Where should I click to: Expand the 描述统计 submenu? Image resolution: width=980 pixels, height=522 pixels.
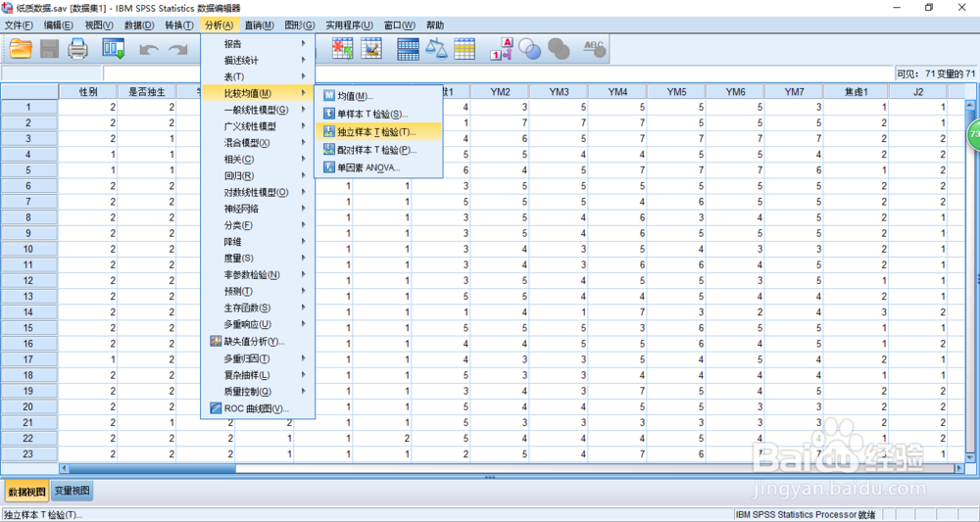[x=258, y=60]
